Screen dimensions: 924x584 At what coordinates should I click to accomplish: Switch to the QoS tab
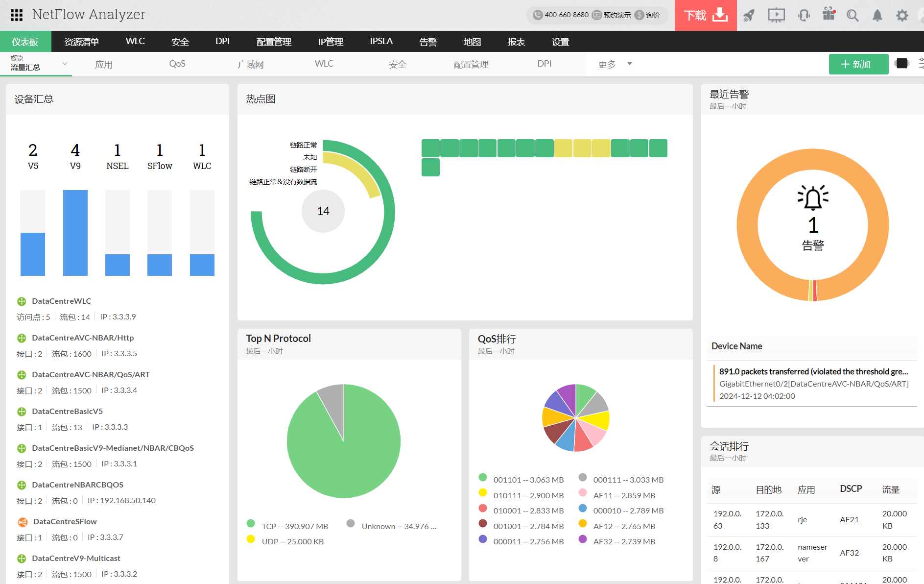pyautogui.click(x=177, y=64)
